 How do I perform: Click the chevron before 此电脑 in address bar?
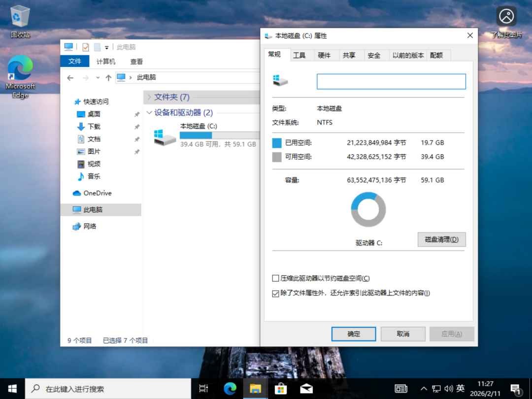click(130, 78)
